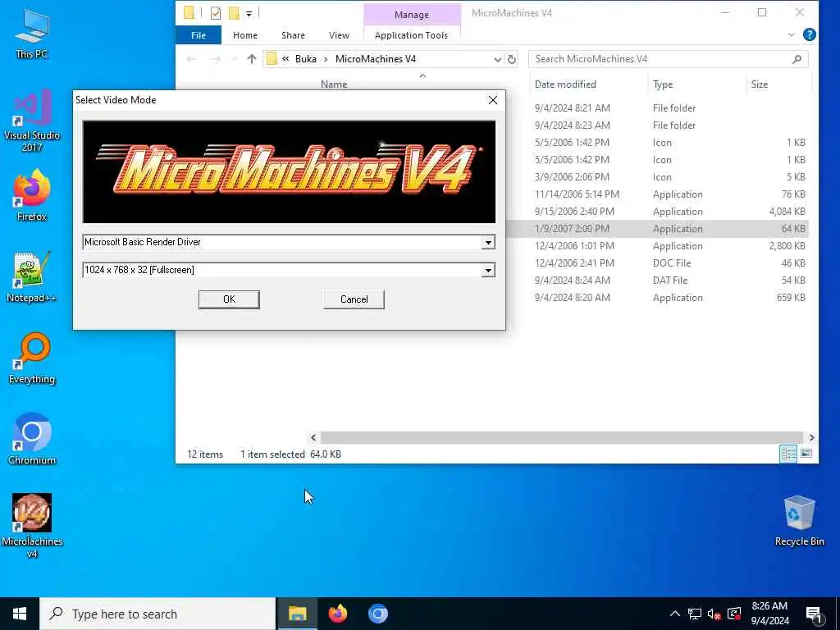Image resolution: width=840 pixels, height=630 pixels.
Task: Select the Chromium desktop shortcut
Action: (32, 440)
